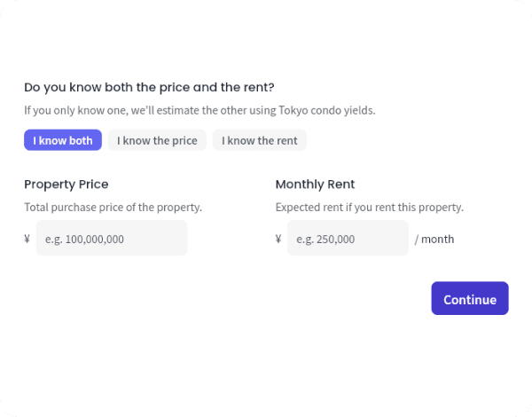The image size is (532, 417).
Task: Click the Tokyo condo yields helper sentence
Action: point(199,111)
